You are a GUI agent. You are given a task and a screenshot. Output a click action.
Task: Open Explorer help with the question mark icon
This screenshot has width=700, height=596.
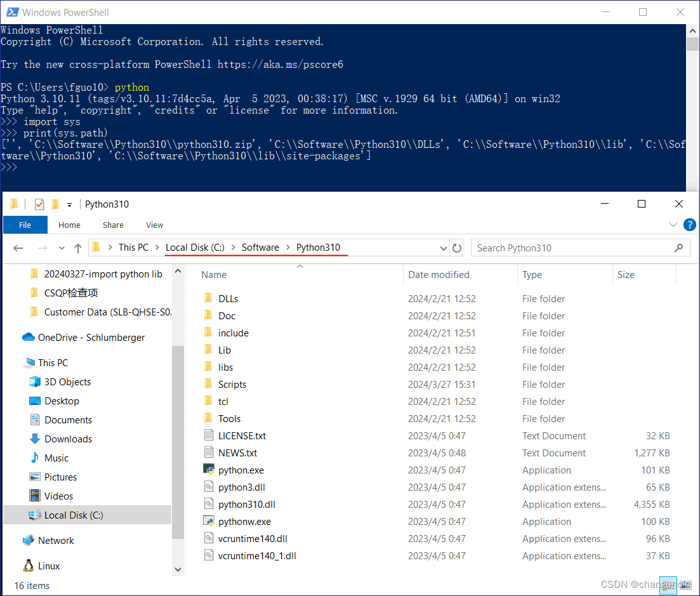click(x=690, y=225)
